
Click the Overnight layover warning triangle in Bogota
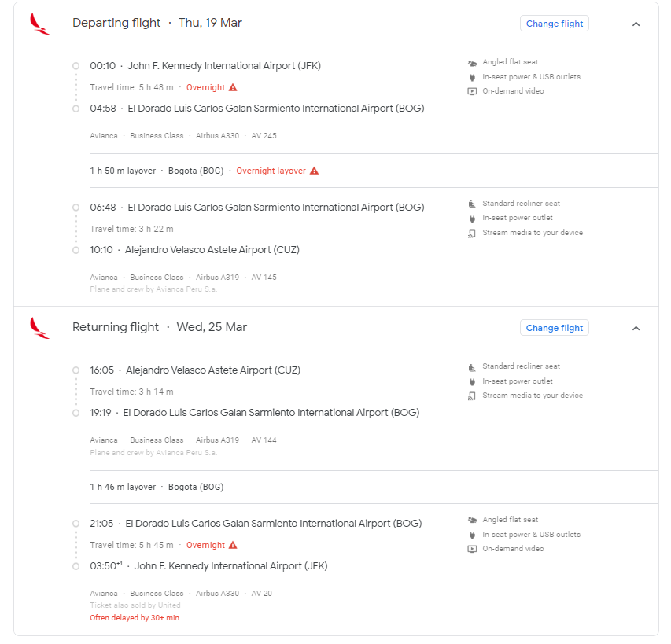[314, 171]
